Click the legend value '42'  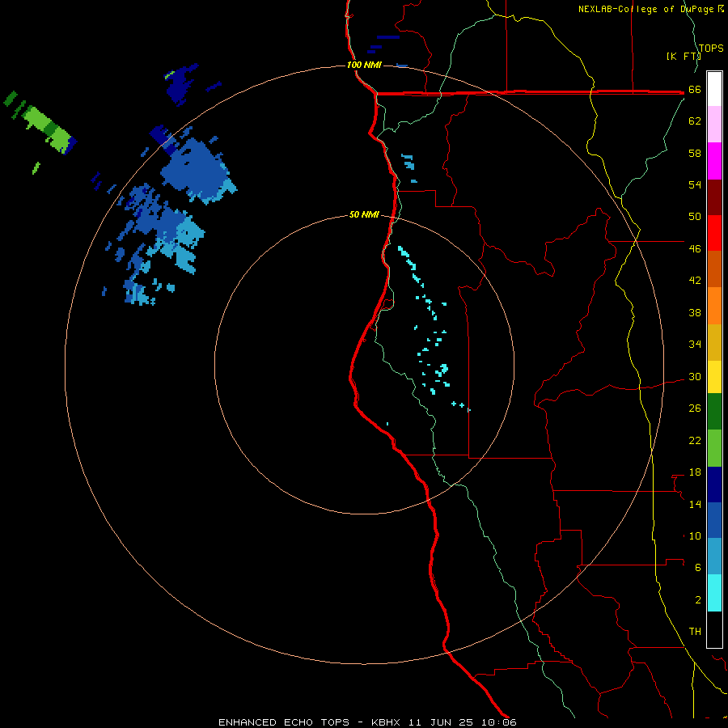point(695,281)
